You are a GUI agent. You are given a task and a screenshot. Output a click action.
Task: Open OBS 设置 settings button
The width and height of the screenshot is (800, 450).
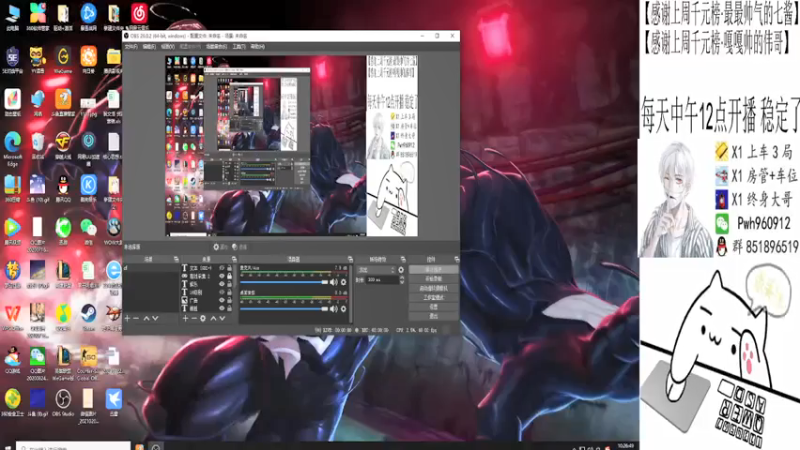[x=434, y=307]
